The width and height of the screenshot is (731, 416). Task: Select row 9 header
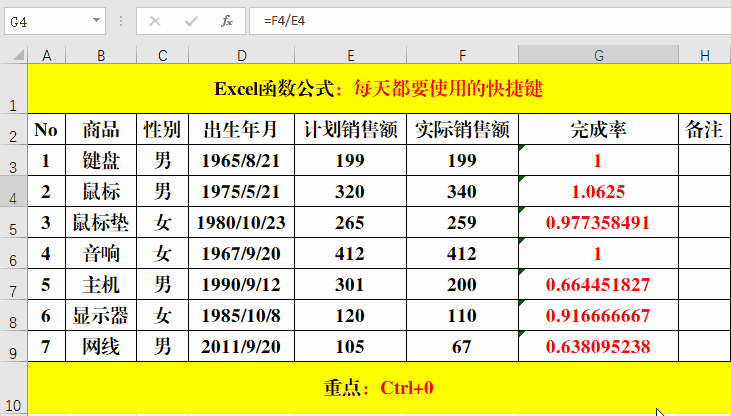(14, 346)
